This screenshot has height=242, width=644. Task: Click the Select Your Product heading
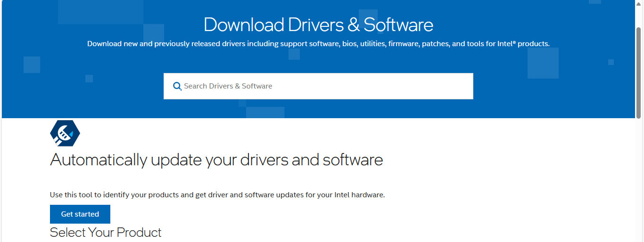tap(106, 233)
